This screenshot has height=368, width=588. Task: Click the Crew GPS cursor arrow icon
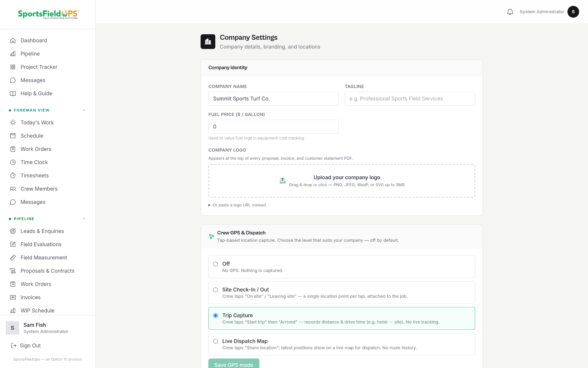(x=211, y=236)
